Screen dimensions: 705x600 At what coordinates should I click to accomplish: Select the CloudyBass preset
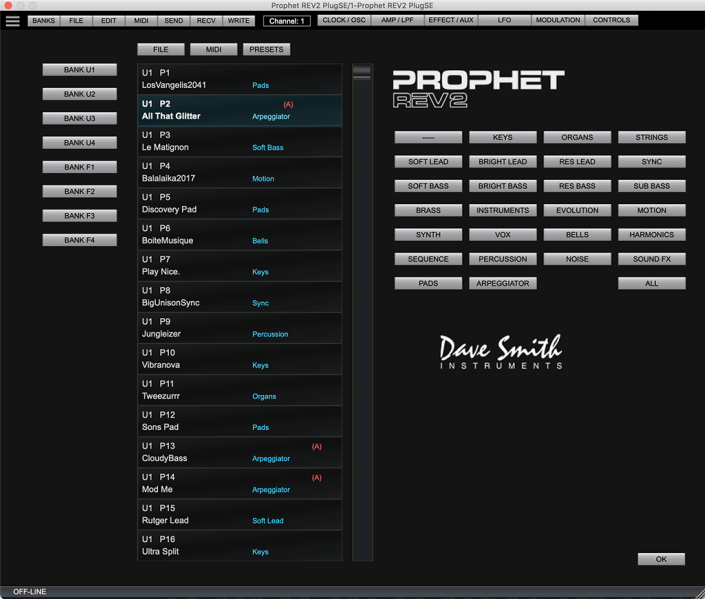click(240, 452)
